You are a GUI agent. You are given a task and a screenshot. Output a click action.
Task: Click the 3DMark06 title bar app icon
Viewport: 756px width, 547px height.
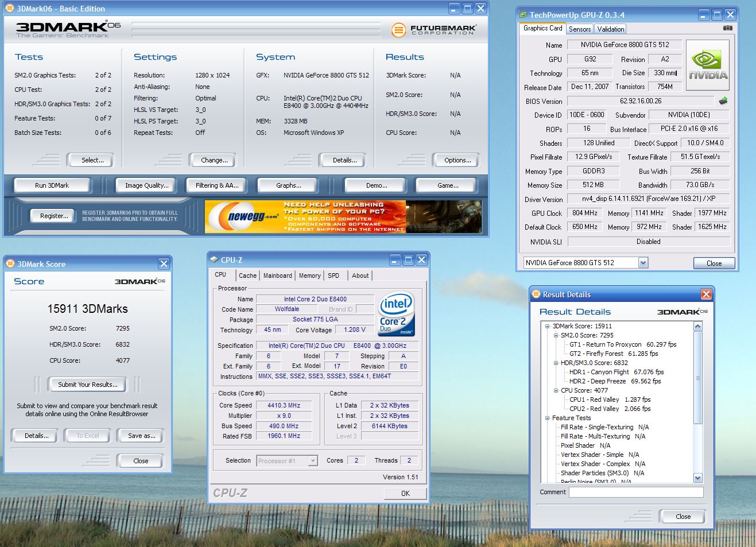coord(10,9)
